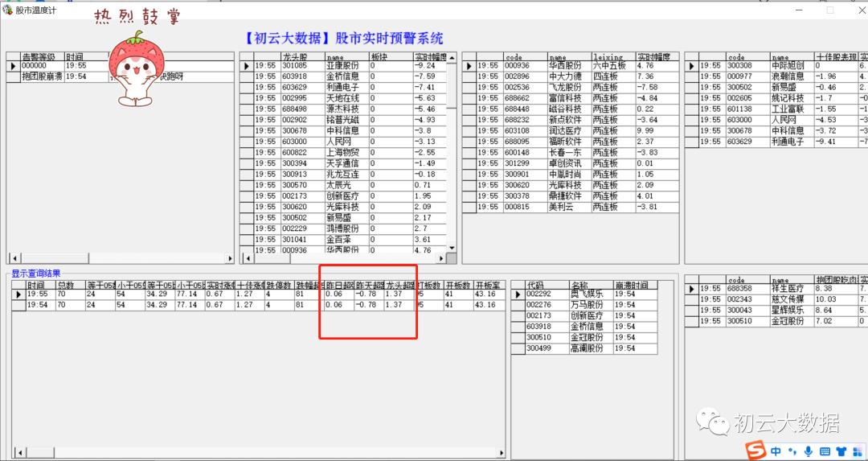This screenshot has height=461, width=868.
Task: Open the Sogou input method S logo
Action: (755, 451)
